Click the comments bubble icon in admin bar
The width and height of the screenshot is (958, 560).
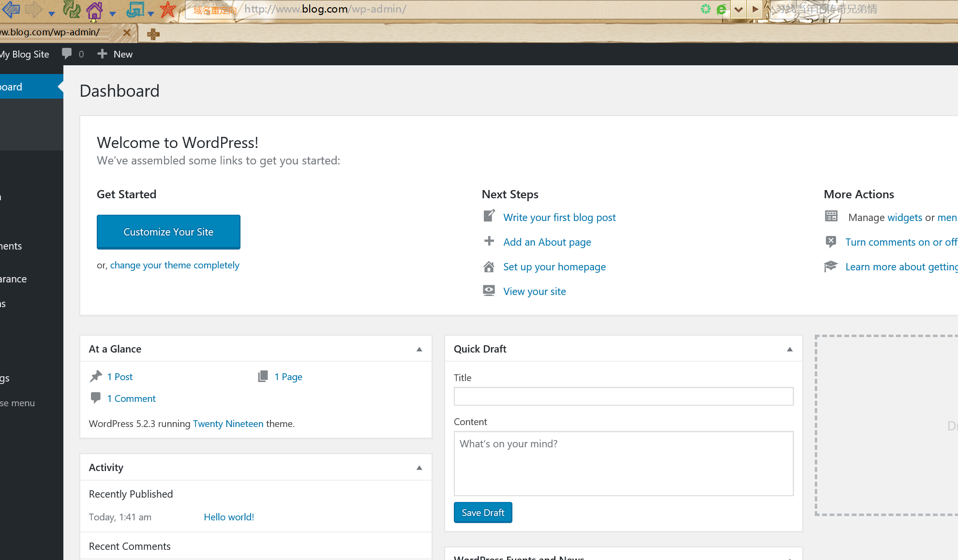click(67, 54)
